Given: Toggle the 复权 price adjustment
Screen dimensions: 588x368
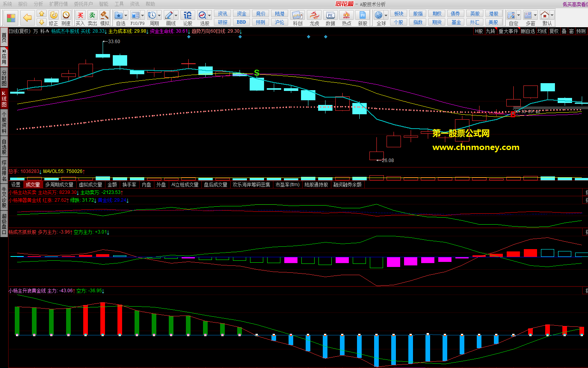Looking at the screenshot, I should point(554,31).
